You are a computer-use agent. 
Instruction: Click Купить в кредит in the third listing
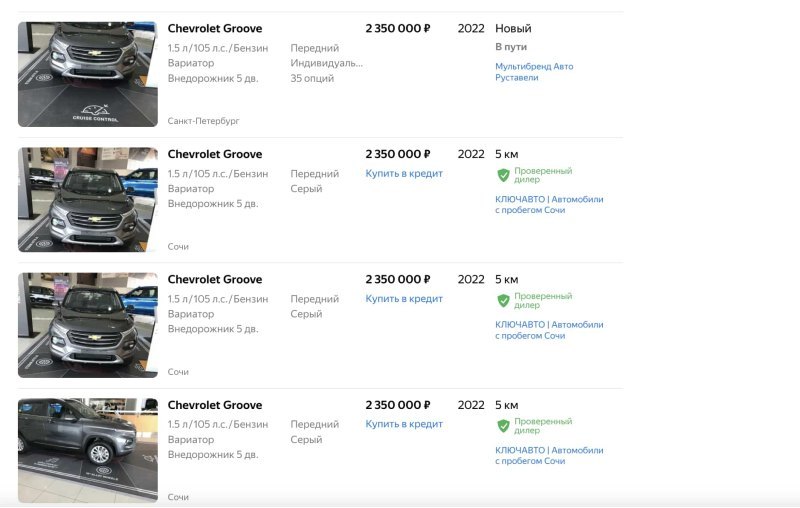(404, 299)
